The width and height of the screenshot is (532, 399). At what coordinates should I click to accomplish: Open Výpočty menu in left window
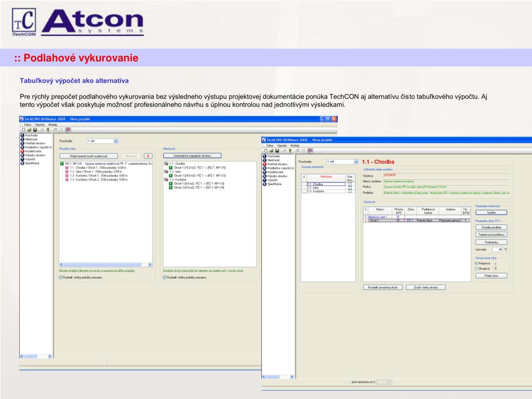[39, 125]
